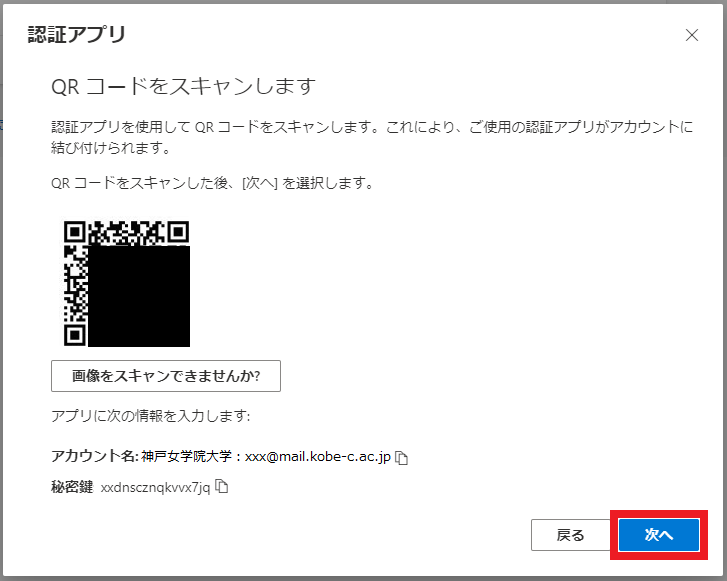Click the heading QR コードをスキャンします
Screen dimensions: 727x581
pos(184,86)
